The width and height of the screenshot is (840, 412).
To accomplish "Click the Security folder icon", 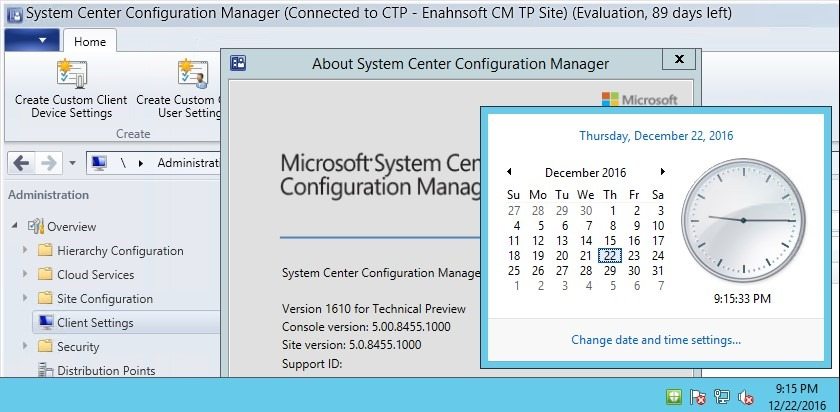I will click(x=46, y=346).
